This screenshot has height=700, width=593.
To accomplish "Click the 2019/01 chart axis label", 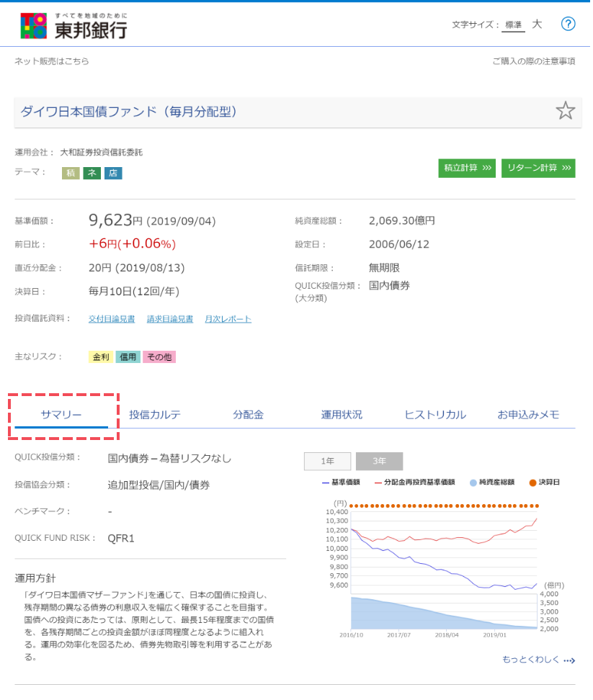I will [495, 634].
